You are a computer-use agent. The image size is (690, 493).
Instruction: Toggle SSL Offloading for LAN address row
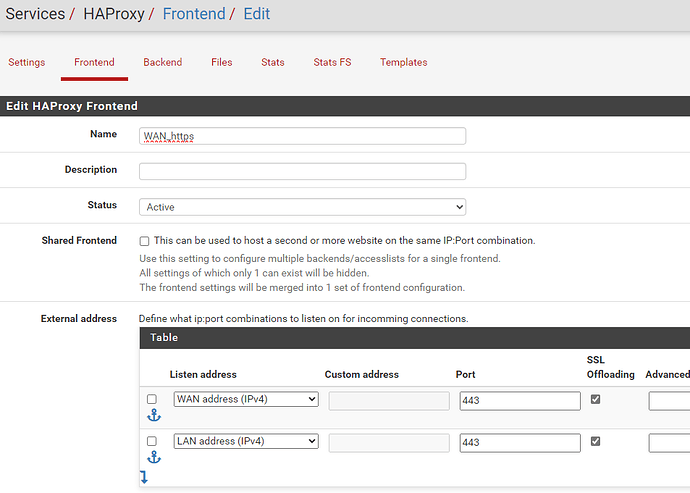(595, 441)
